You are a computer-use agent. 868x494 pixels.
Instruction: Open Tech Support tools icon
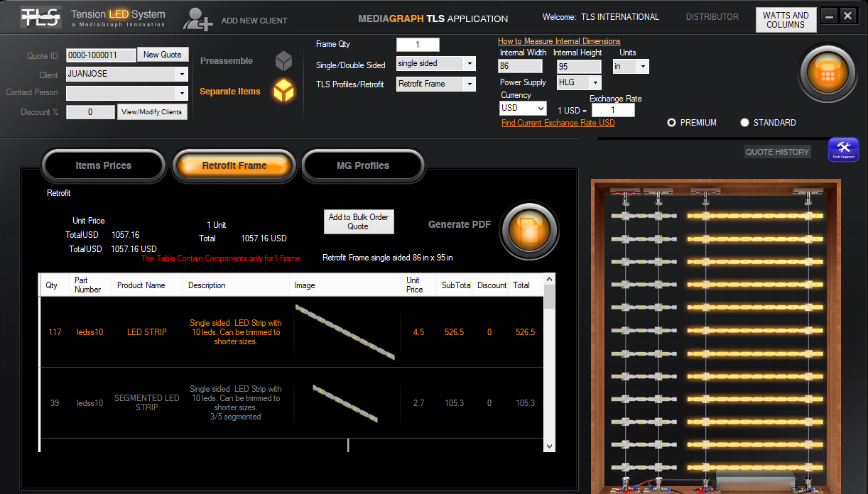(844, 150)
